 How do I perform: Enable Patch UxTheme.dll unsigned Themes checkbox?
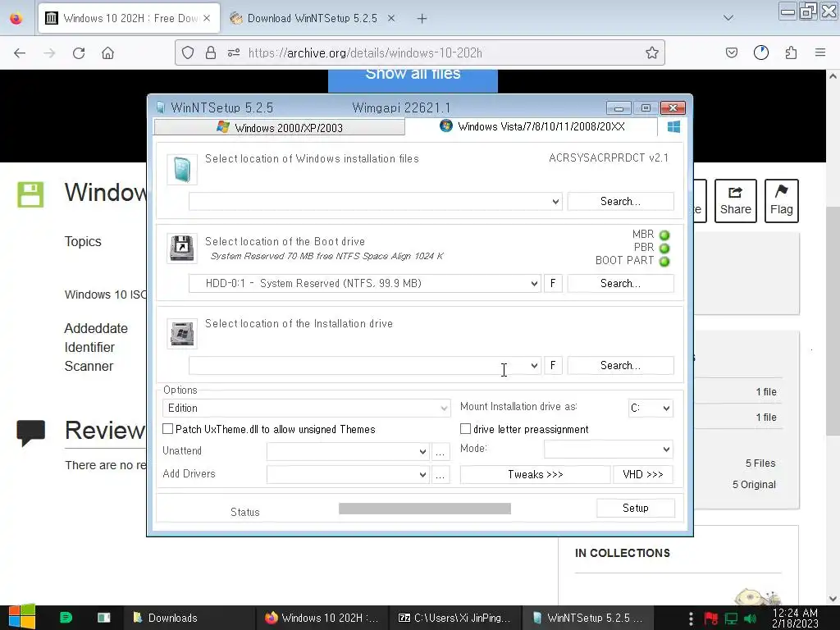[x=167, y=428]
